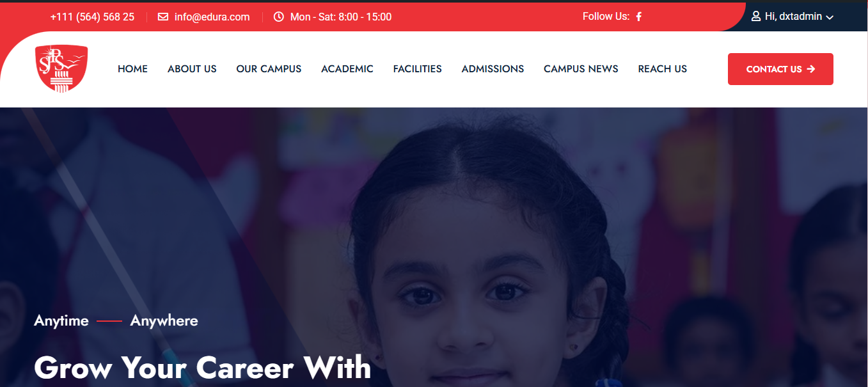Go to the HOME menu item
Screen dimensions: 868x387
[x=132, y=69]
